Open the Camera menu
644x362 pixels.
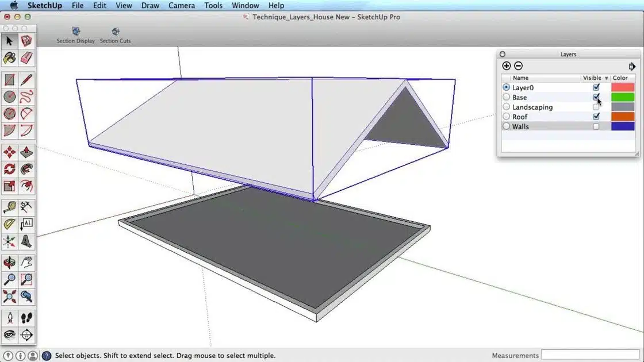(x=181, y=5)
